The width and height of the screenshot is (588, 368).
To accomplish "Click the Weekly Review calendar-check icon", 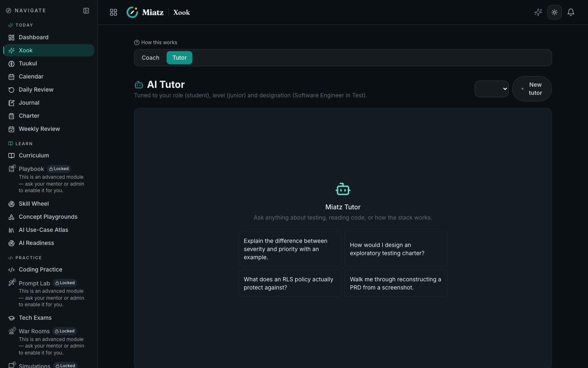I will [11, 129].
